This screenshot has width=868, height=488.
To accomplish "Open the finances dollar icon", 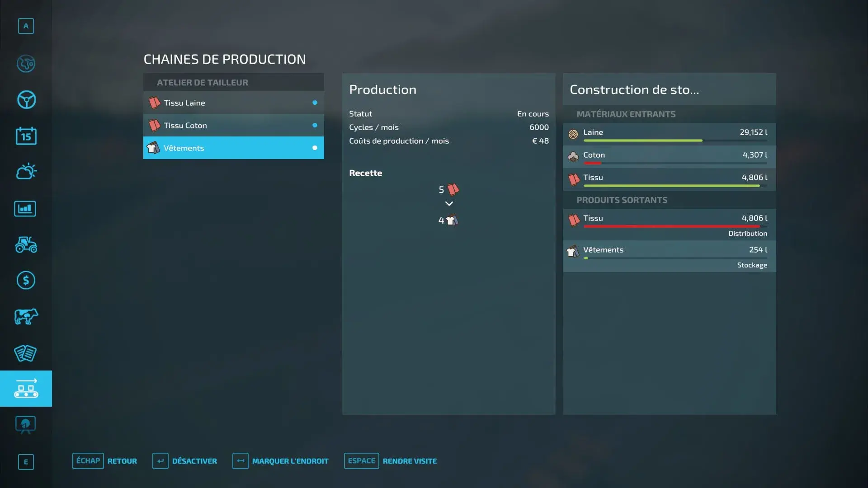I will click(x=26, y=281).
